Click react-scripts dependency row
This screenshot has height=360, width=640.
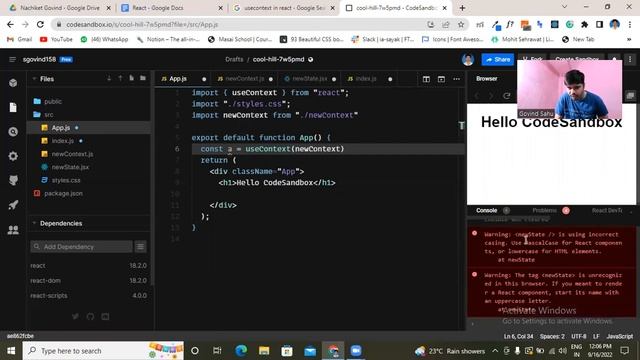click(x=89, y=296)
